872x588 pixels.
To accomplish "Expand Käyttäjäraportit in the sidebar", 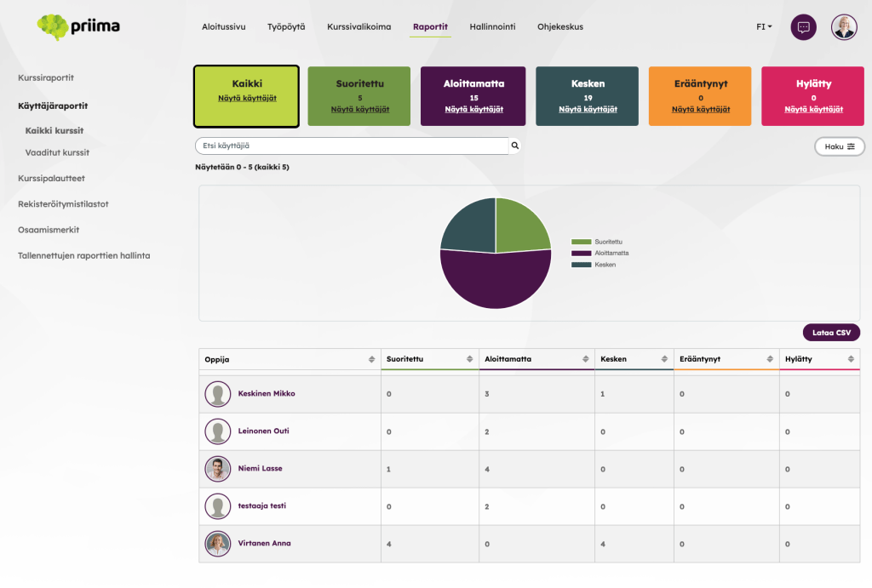I will pos(53,106).
